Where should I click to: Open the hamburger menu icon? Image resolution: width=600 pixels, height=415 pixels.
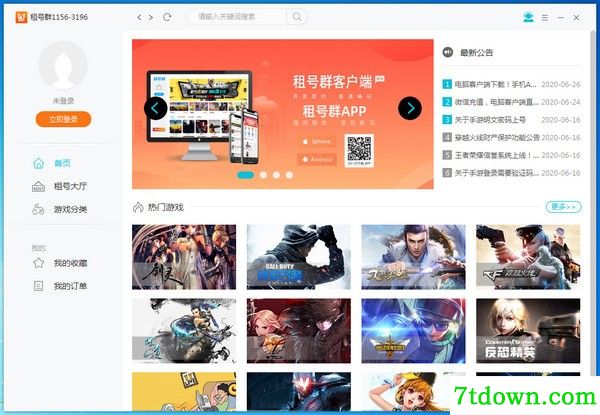545,18
